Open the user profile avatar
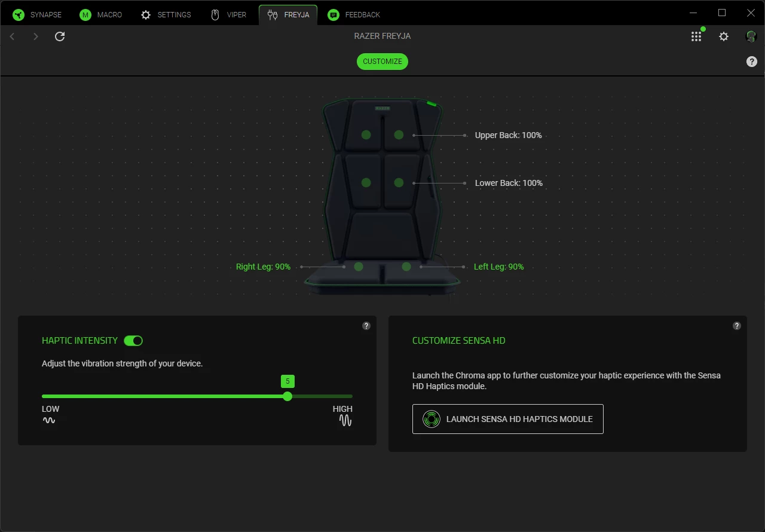 tap(751, 36)
